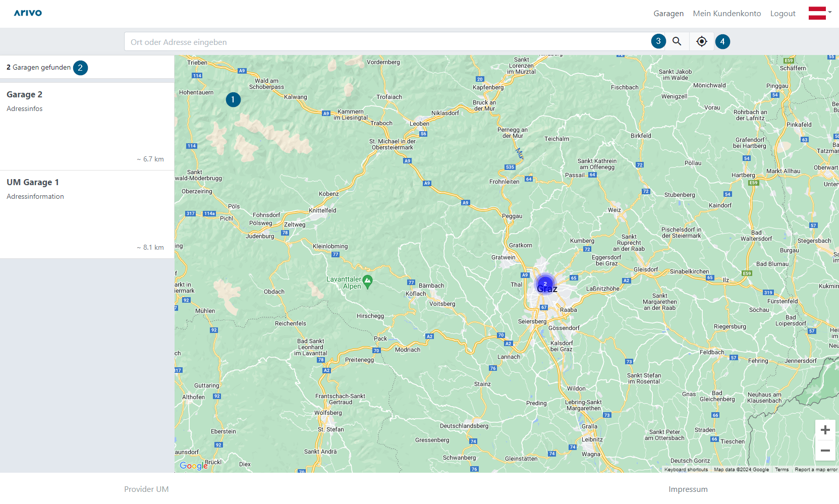Click the Frohnleiten map label
This screenshot has width=839, height=504.
point(504,182)
